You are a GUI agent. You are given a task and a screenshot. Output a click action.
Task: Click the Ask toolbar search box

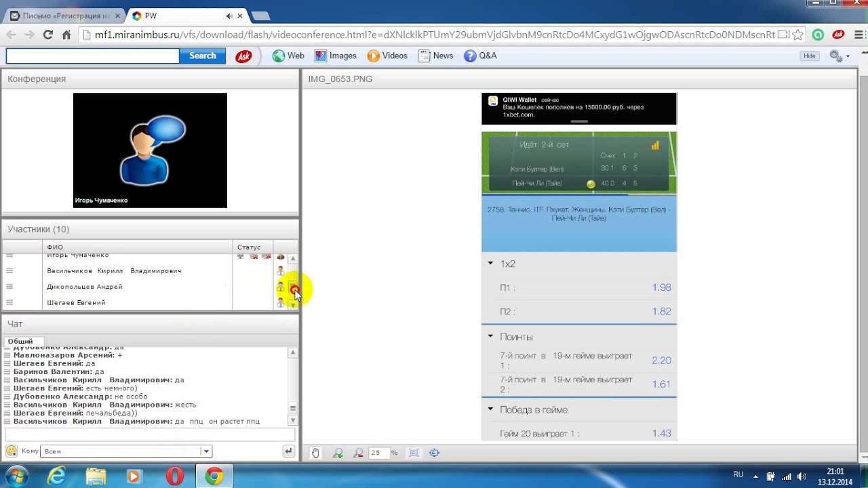(x=93, y=56)
